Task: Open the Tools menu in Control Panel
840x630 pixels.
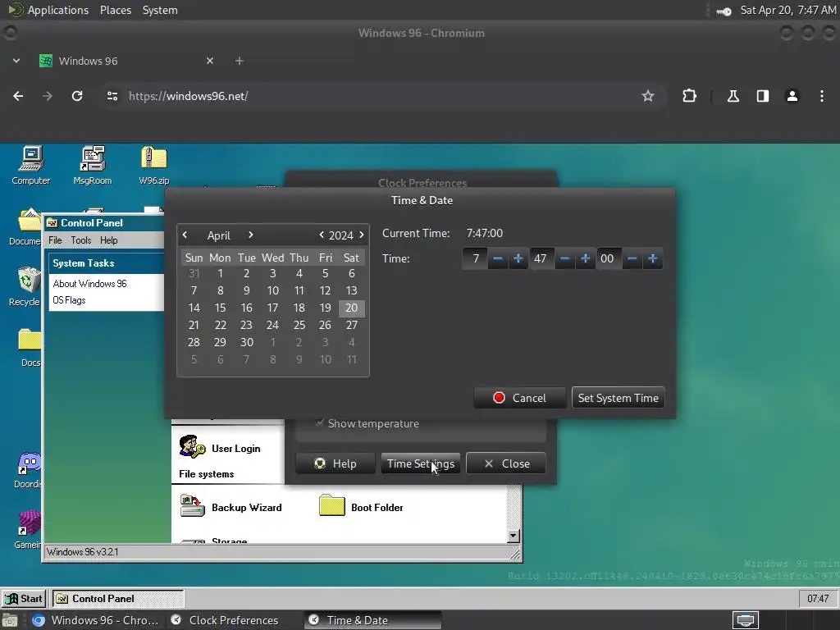Action: pyautogui.click(x=81, y=240)
